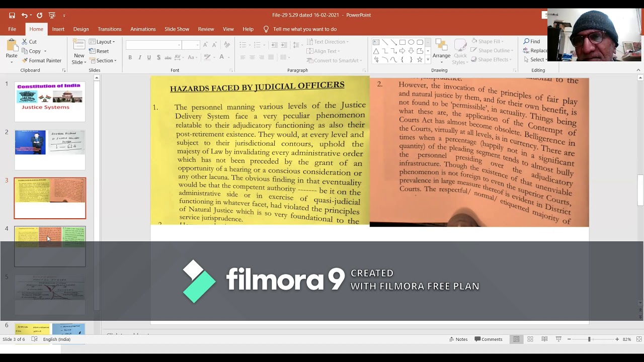644x362 pixels.
Task: Open the File menu
Action: (12, 29)
